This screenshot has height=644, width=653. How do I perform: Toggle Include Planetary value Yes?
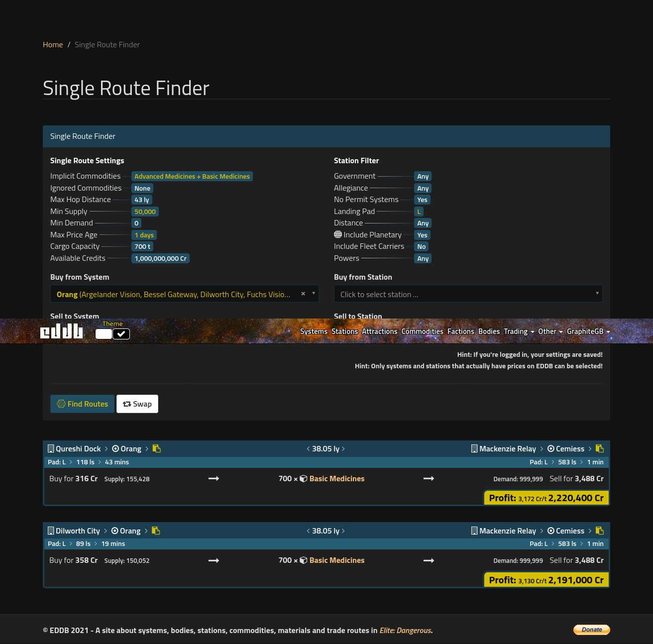(x=422, y=235)
